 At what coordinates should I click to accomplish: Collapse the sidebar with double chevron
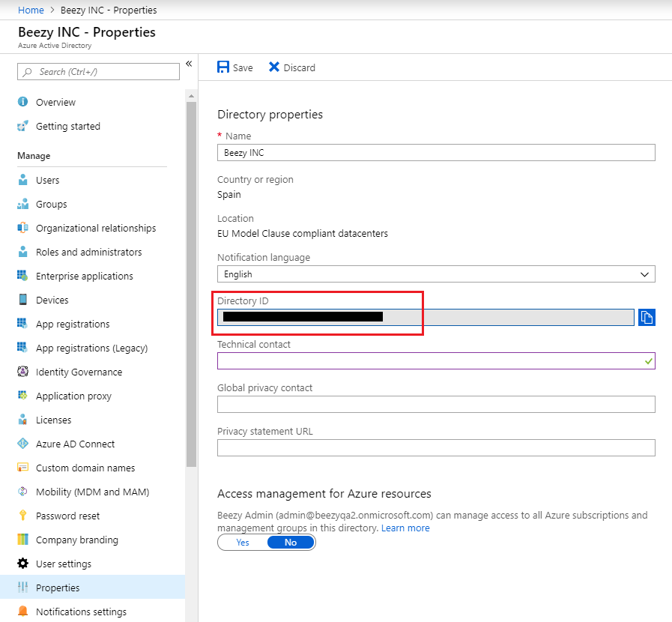(x=189, y=64)
